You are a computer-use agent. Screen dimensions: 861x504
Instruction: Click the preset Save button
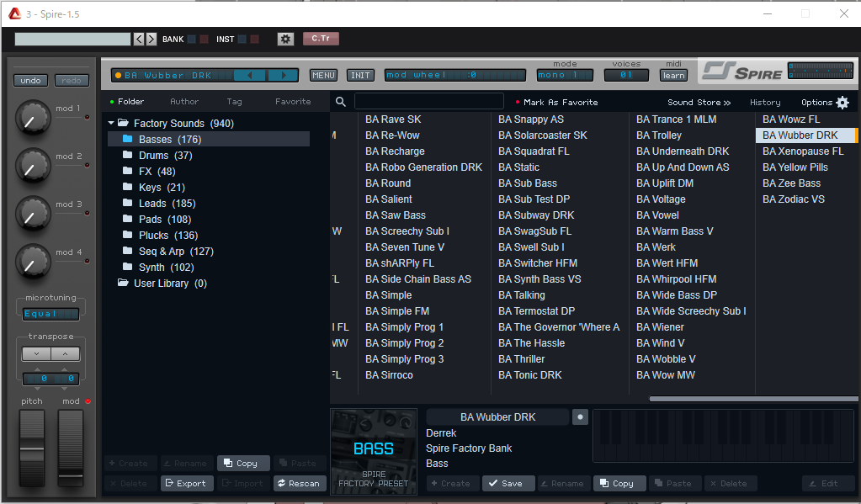click(508, 483)
